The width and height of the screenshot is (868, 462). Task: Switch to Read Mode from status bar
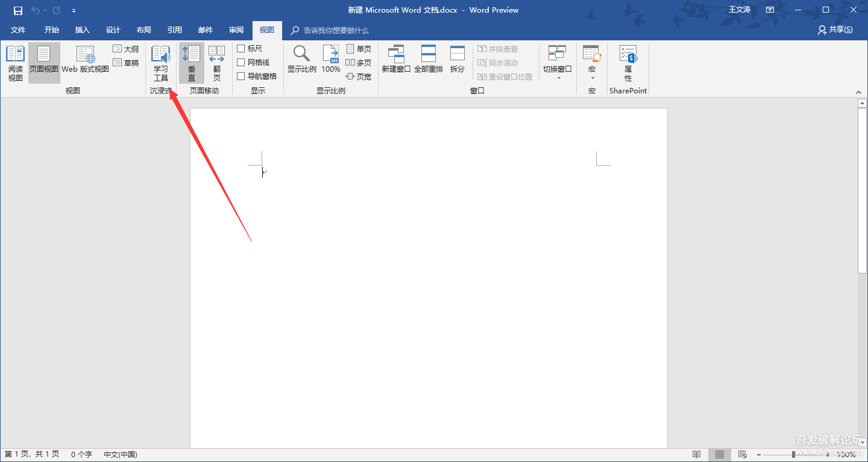point(696,454)
